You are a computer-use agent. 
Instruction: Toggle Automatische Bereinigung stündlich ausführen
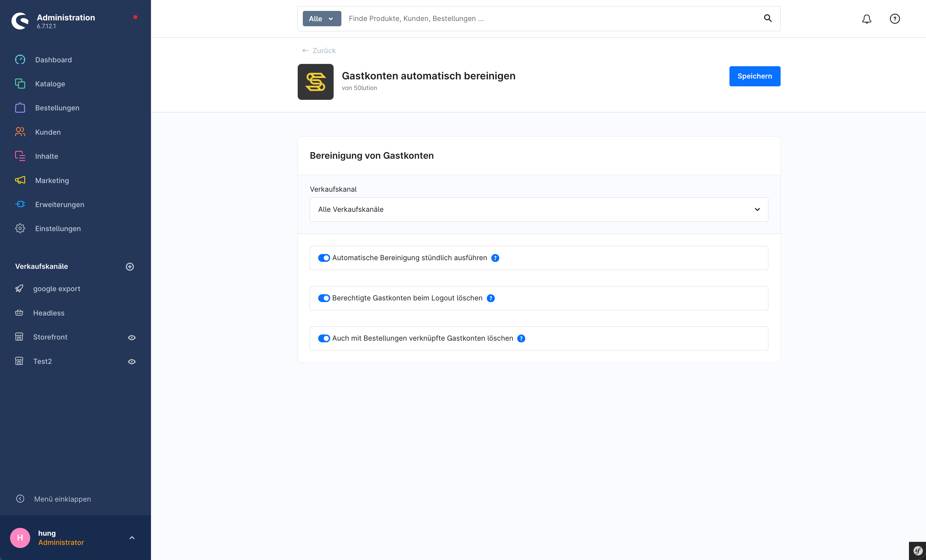click(324, 258)
